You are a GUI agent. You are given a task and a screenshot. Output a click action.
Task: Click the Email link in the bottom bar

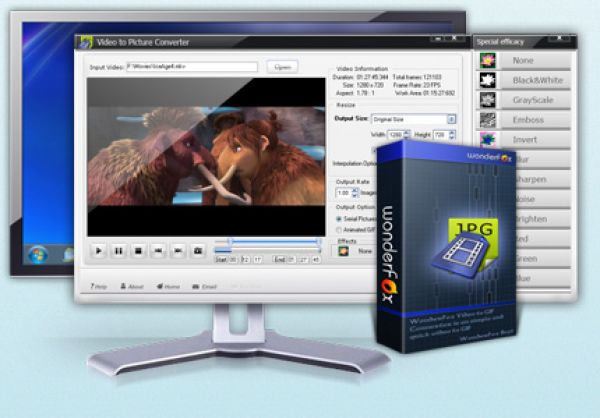click(205, 286)
